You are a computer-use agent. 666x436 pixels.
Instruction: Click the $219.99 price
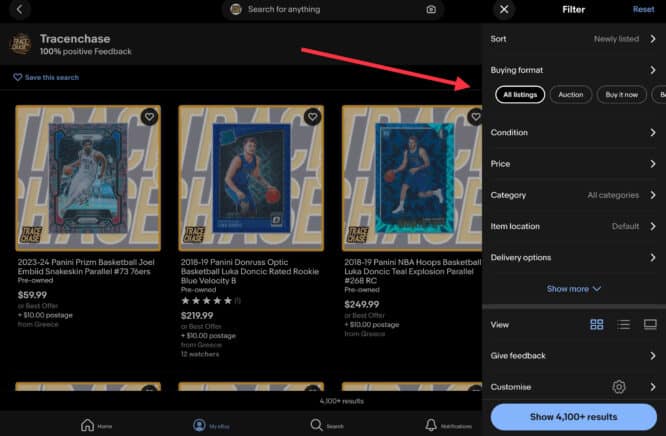click(x=197, y=316)
